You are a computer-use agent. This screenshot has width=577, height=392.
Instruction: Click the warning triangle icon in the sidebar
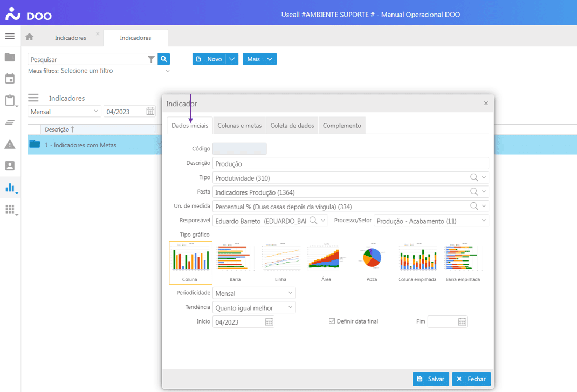[x=10, y=144]
